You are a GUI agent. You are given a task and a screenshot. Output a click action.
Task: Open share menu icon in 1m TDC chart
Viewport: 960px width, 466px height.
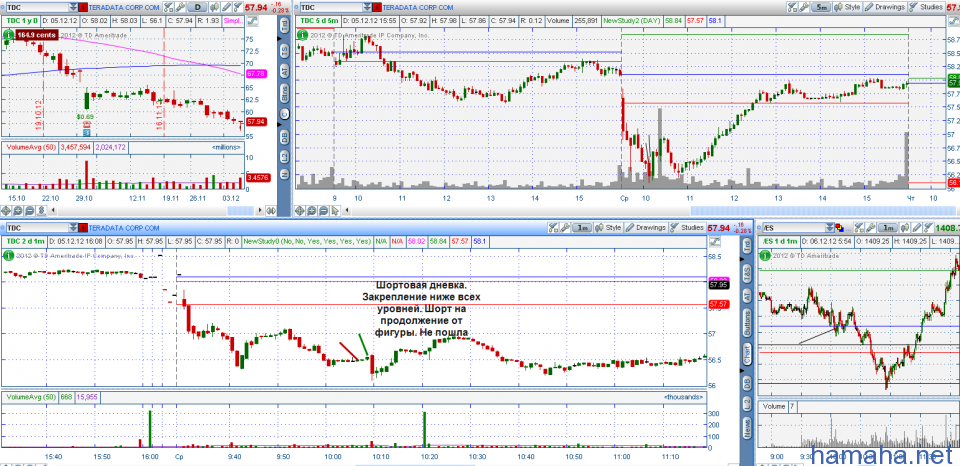553,227
